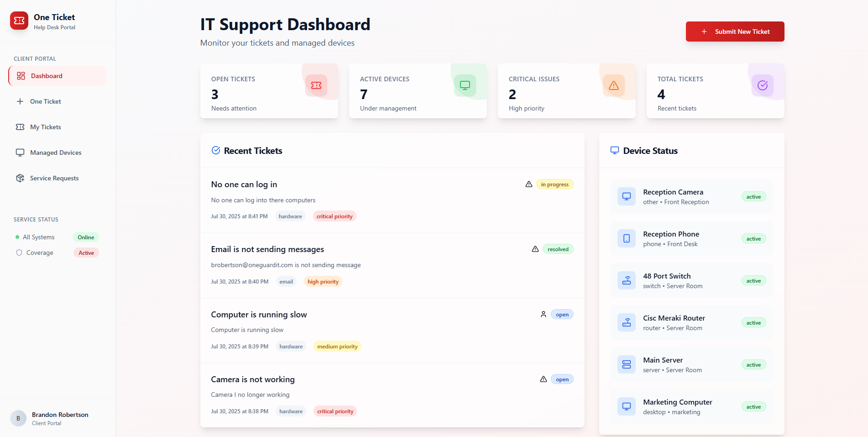This screenshot has width=868, height=437.
Task: Click the 48 Port Switch device icon
Action: click(x=627, y=280)
